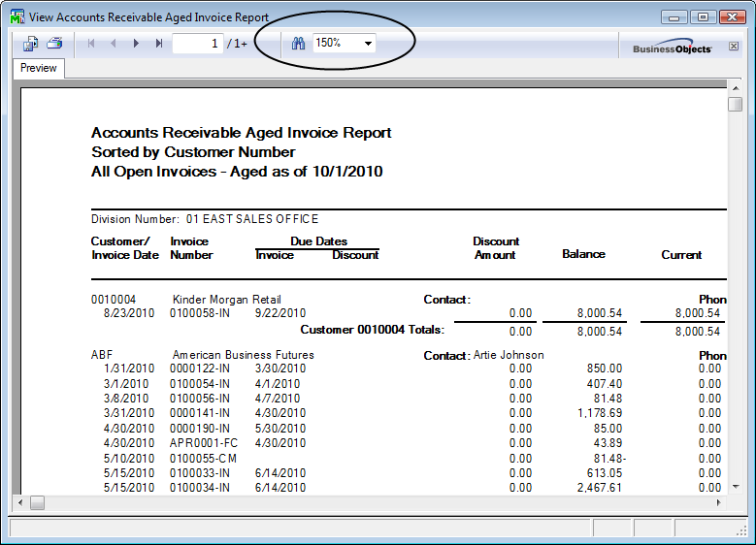This screenshot has height=545, width=756.
Task: Click the vertical scrollbar down arrow
Action: click(x=736, y=486)
